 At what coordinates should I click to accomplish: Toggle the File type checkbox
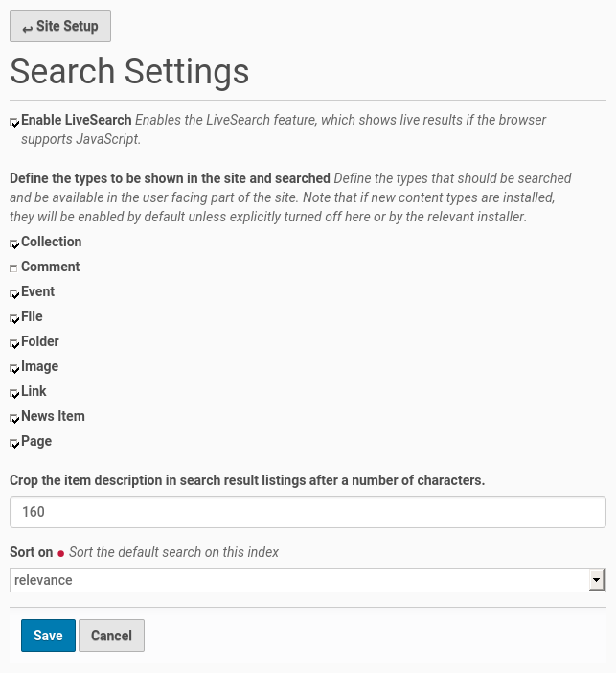coord(14,318)
